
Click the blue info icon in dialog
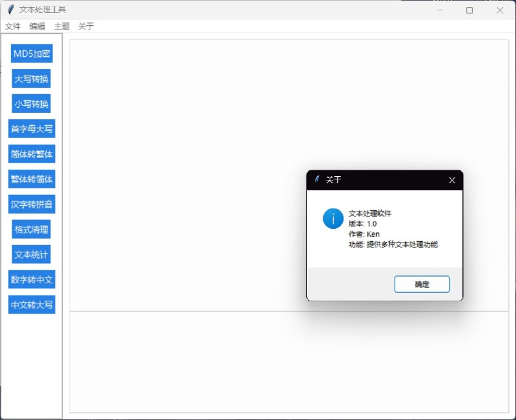[333, 219]
